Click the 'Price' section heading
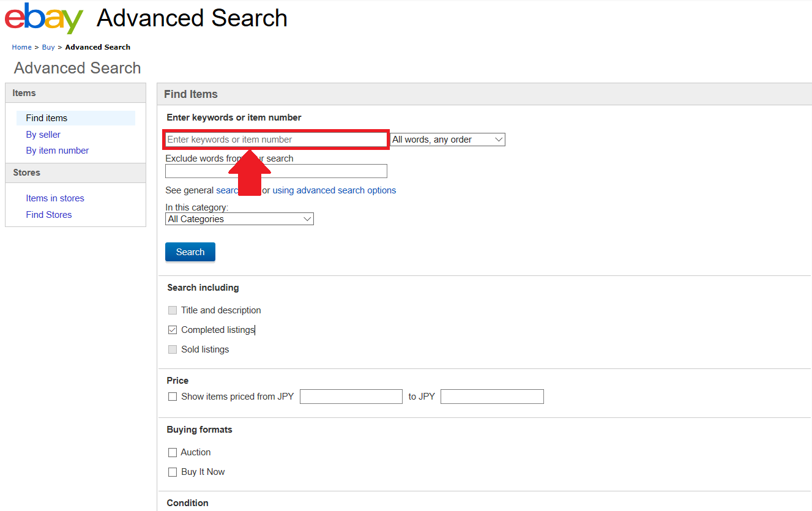The image size is (812, 511). point(177,381)
